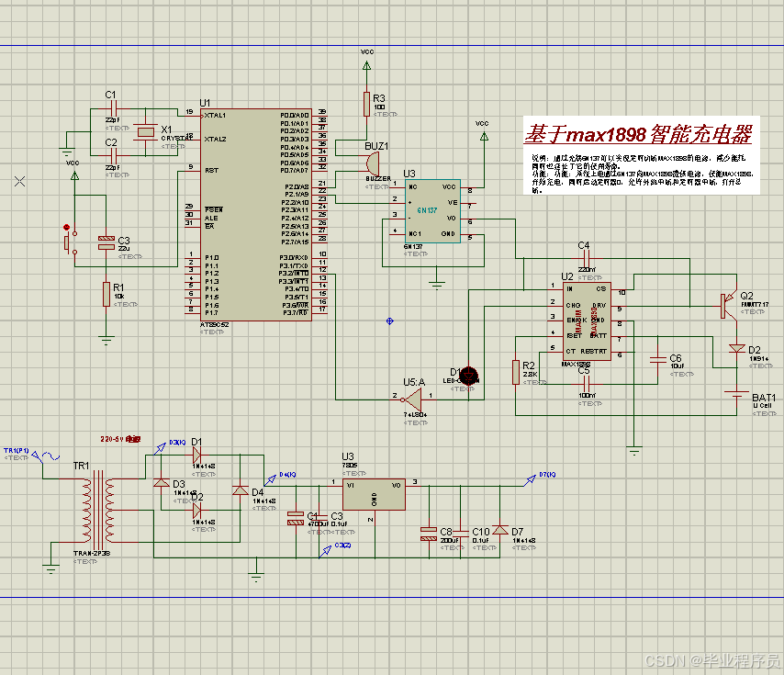This screenshot has width=784, height=675.
Task: Click the D4(K) voltage probe
Action: coord(270,480)
